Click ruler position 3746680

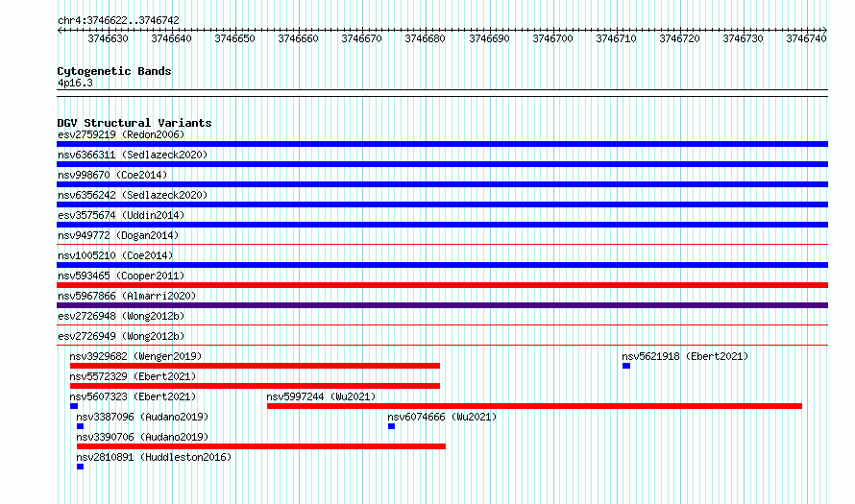click(425, 38)
